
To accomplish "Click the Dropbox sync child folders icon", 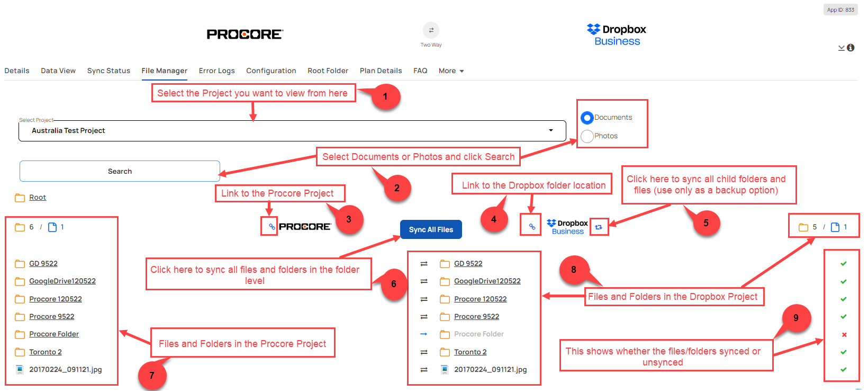I will [598, 227].
